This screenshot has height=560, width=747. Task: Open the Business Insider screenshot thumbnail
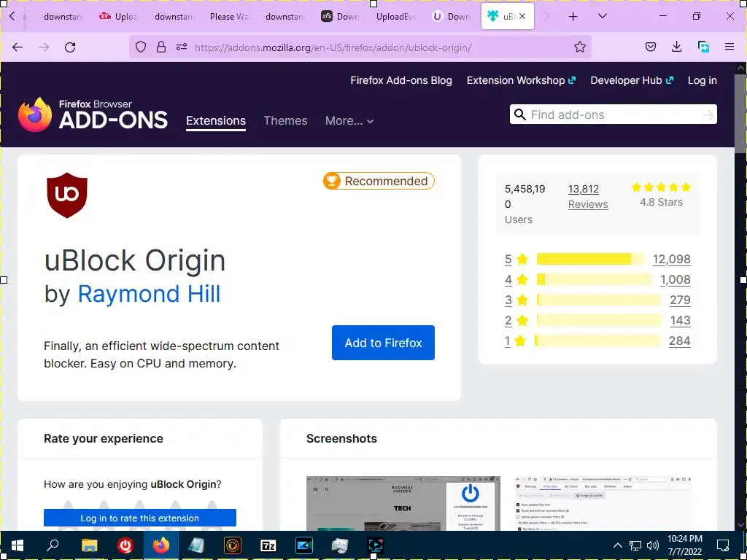click(403, 503)
